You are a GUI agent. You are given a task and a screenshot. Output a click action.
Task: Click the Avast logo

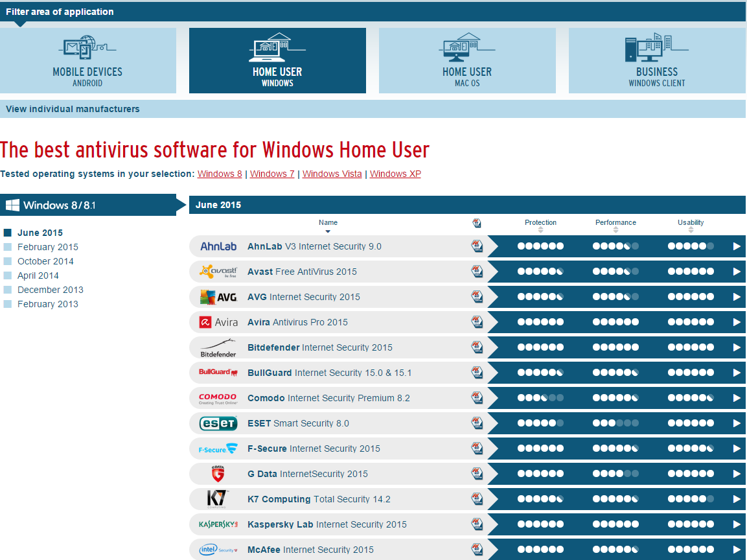tap(218, 272)
